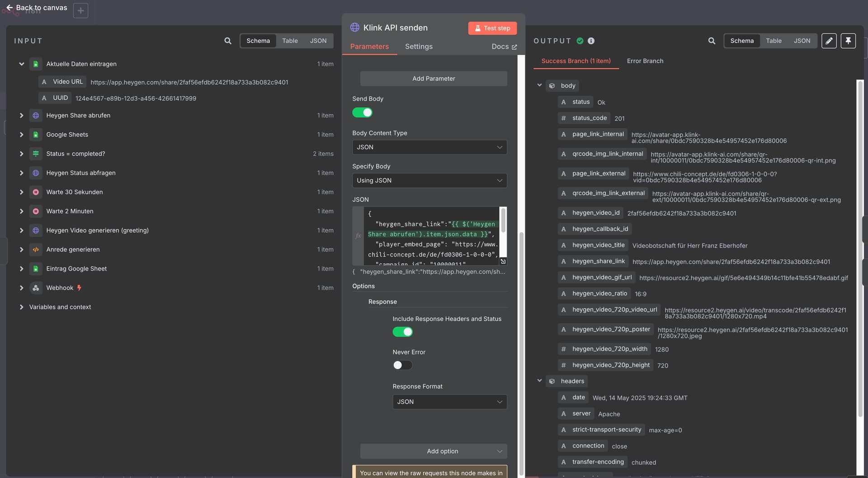Expand Variables and context

click(x=21, y=307)
